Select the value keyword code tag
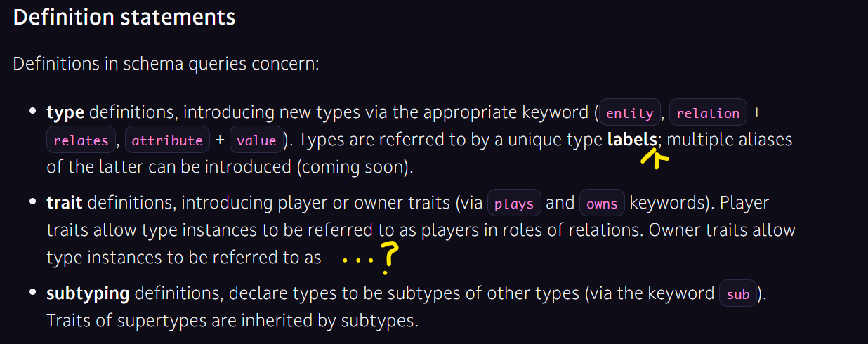868x344 pixels. click(256, 140)
